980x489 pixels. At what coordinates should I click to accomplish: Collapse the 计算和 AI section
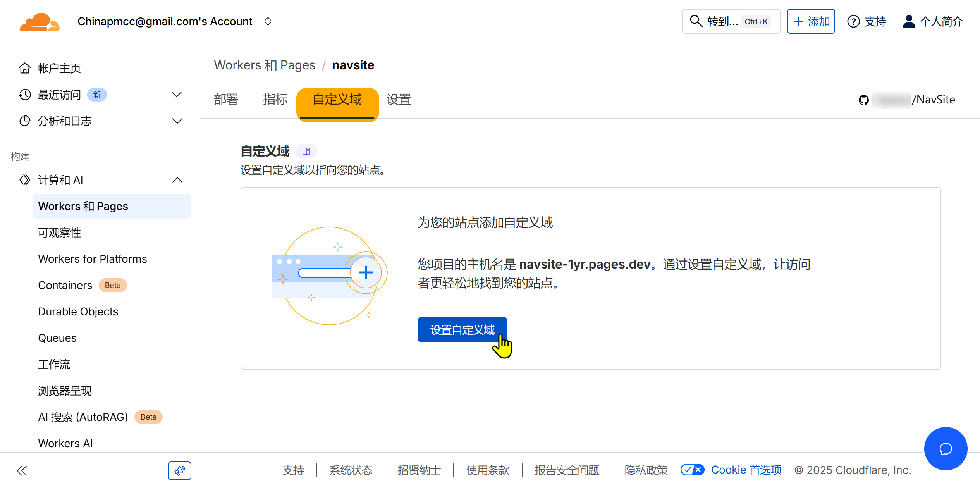(x=177, y=180)
